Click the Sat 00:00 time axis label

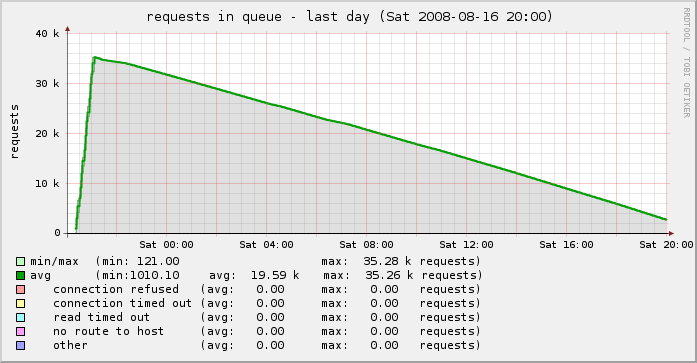(x=166, y=245)
